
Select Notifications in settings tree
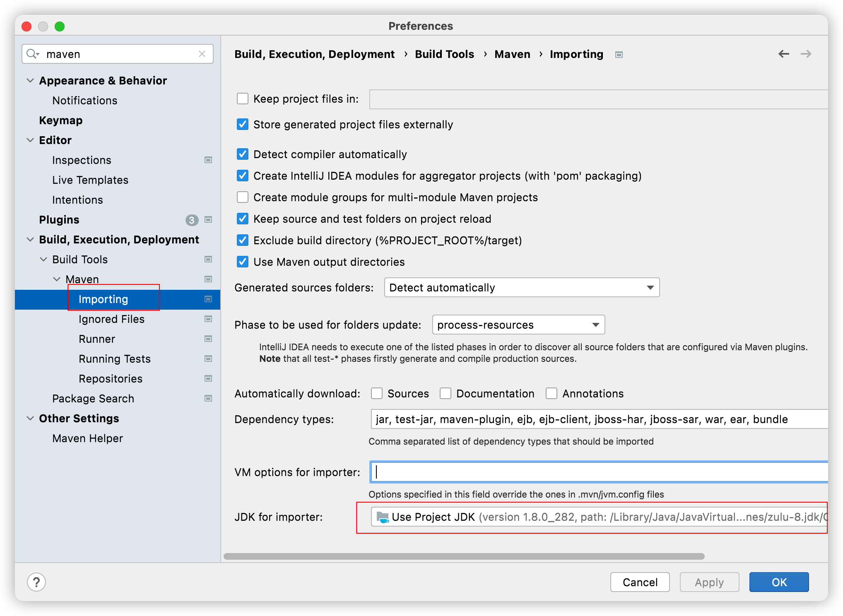[85, 100]
